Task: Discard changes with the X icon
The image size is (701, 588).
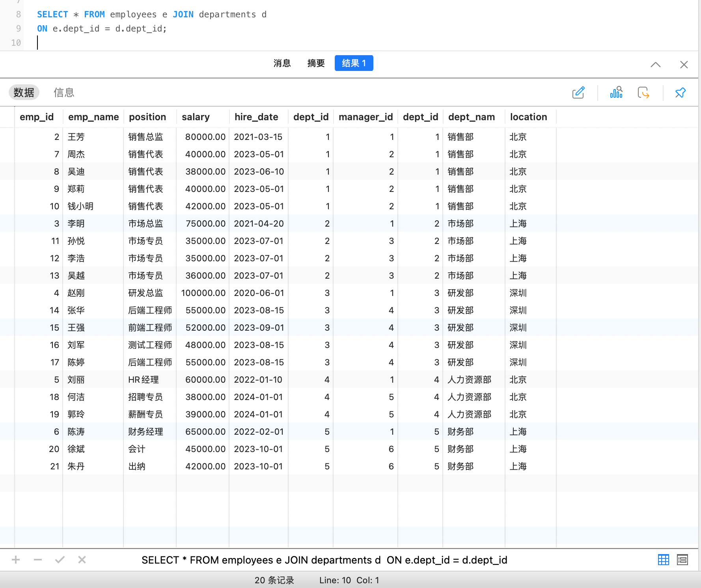Action: pos(82,560)
